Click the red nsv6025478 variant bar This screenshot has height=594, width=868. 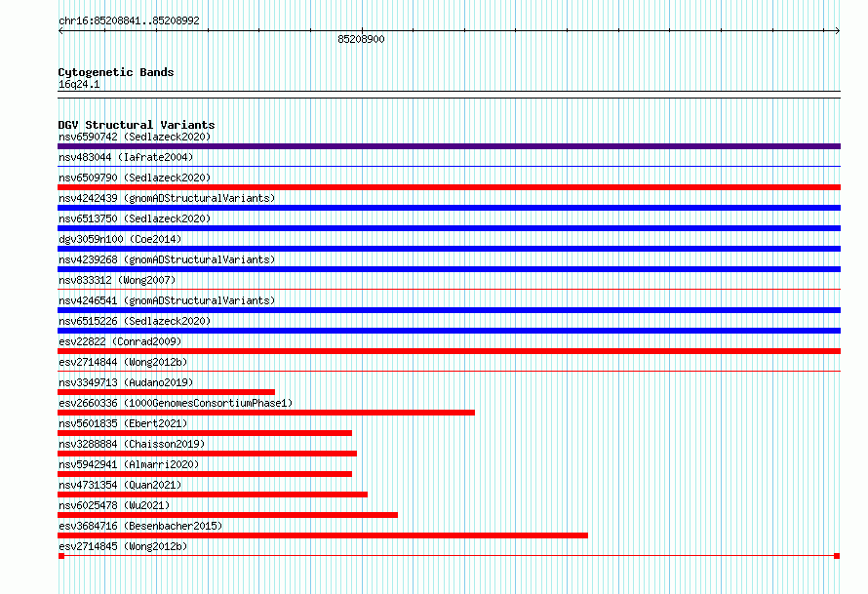[x=227, y=515]
